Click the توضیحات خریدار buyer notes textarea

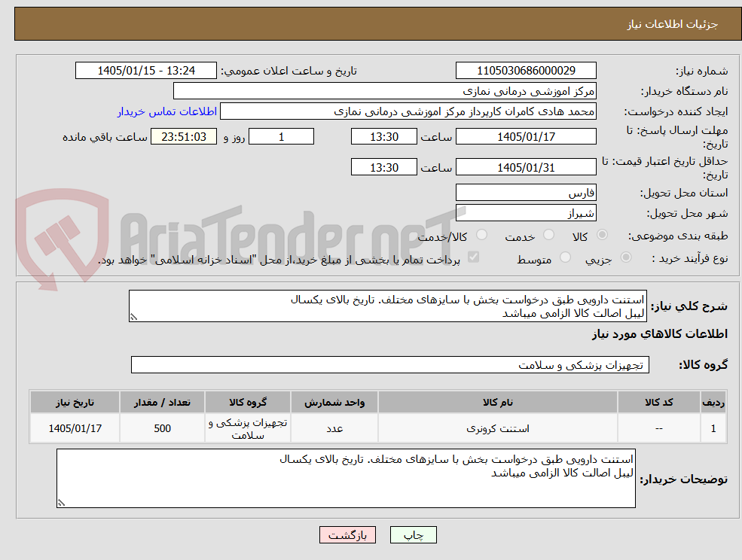[x=346, y=478]
